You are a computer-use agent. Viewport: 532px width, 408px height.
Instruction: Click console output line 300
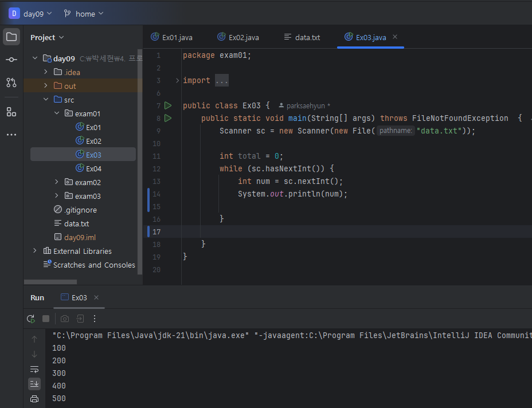59,373
